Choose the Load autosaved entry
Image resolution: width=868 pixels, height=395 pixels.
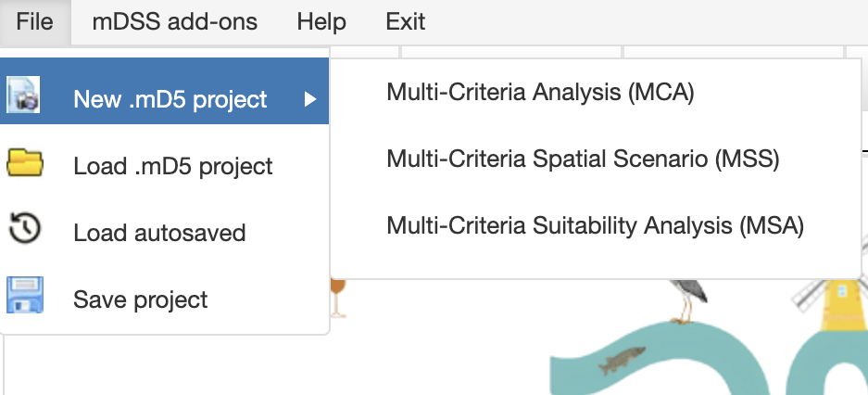[164, 233]
